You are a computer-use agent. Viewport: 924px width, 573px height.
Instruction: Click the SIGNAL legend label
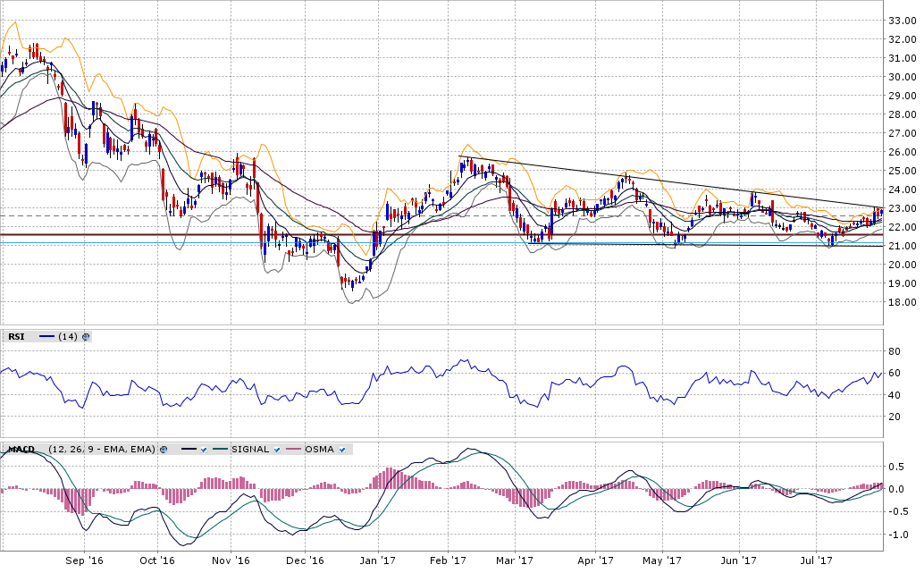(x=251, y=450)
